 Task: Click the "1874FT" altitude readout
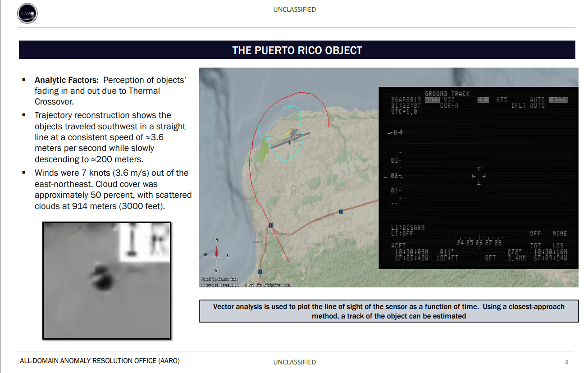[x=447, y=258]
